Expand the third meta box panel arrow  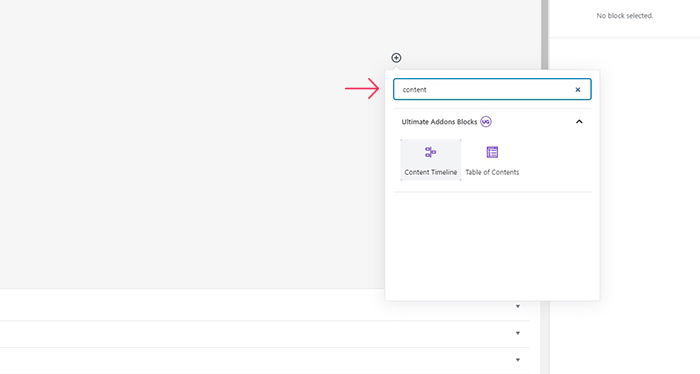(517, 360)
